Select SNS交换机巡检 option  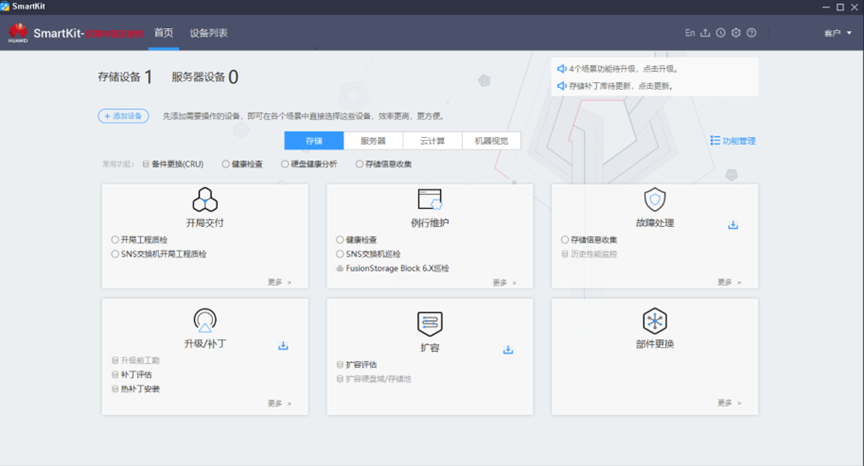[x=368, y=254]
